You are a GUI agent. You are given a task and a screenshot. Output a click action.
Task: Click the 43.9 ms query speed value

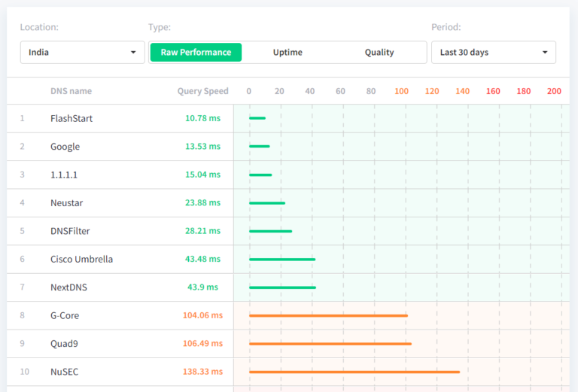(202, 287)
